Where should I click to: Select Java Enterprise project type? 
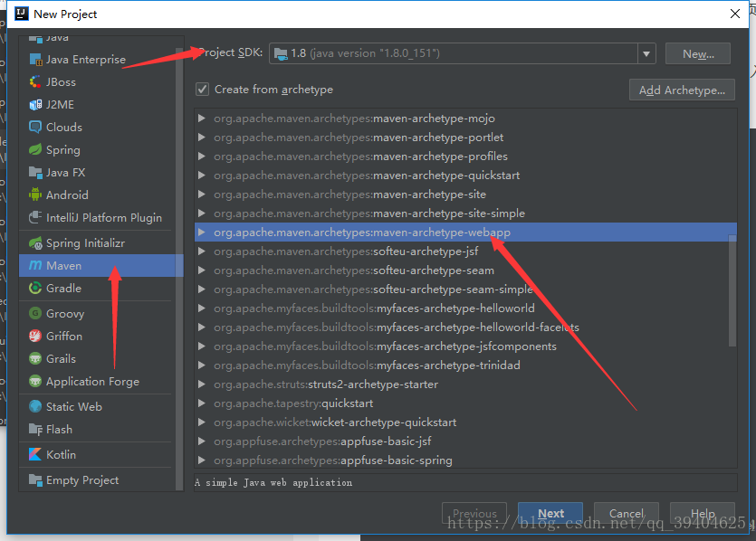coord(98,60)
